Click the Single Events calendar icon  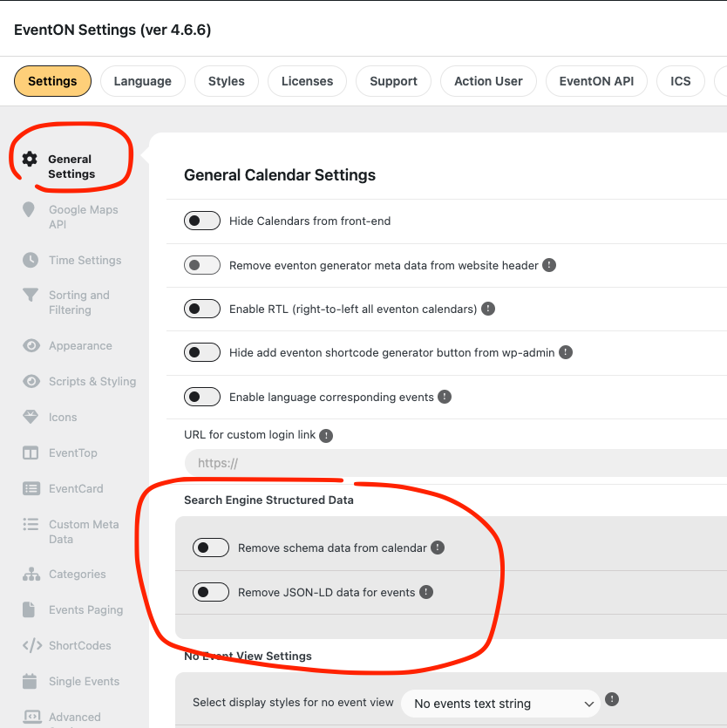pos(30,681)
